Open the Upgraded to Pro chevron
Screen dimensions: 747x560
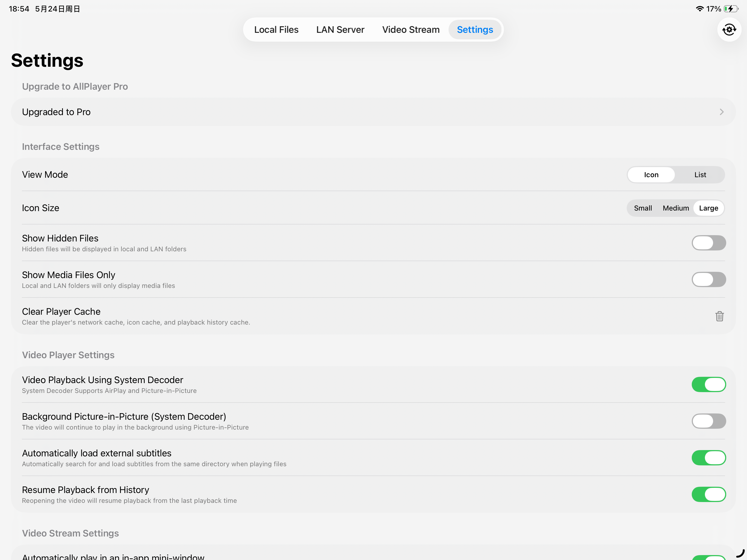coord(722,112)
